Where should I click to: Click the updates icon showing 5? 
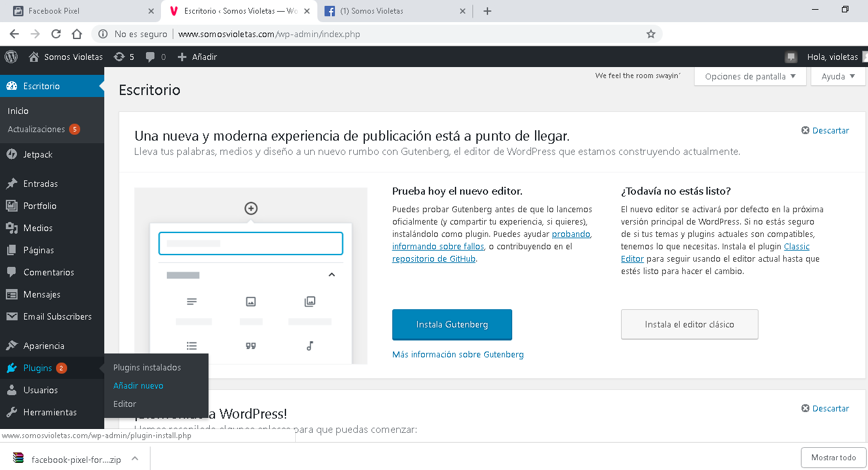(x=124, y=57)
